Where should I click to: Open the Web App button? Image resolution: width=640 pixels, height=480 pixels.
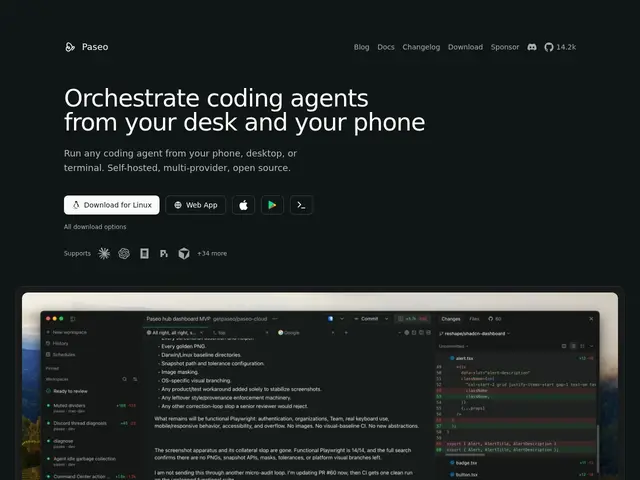(196, 205)
